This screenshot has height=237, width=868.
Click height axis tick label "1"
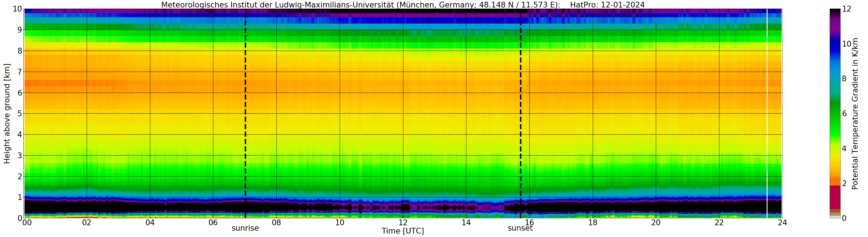[x=20, y=197]
